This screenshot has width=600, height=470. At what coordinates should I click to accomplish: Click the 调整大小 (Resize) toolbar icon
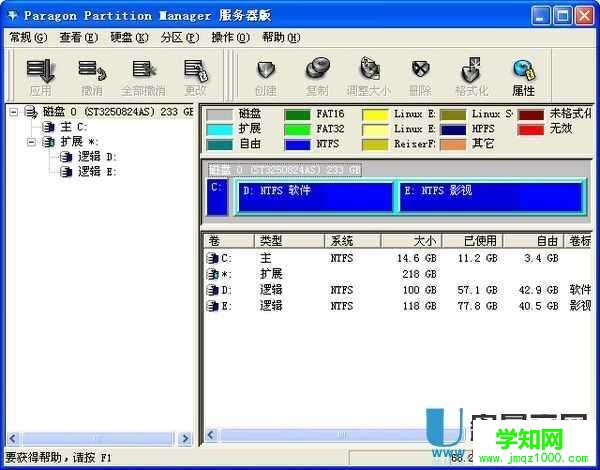(369, 69)
